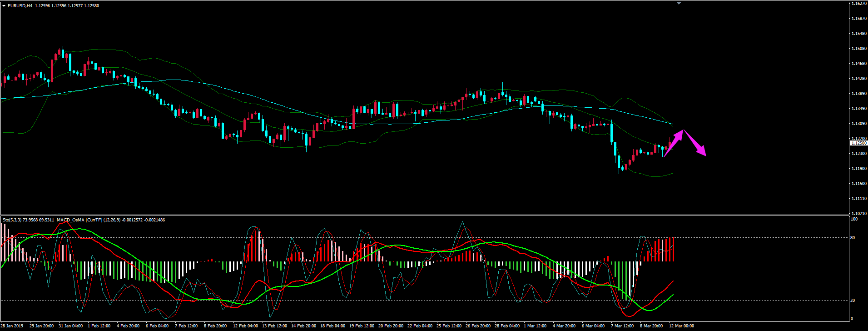Click price scale value 1.16270
This screenshot has height=331, width=868.
(x=858, y=4)
